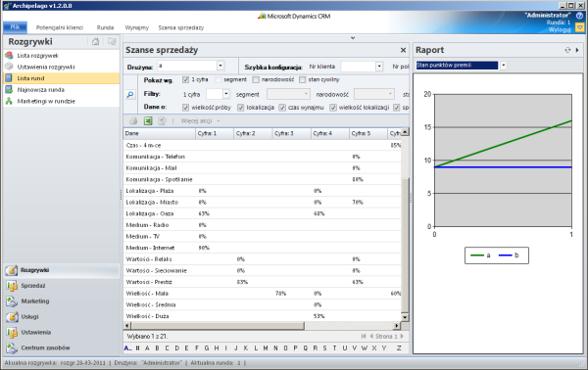Toggle czas wynajmu checkbox
Screen dimensions: 588x370
click(282, 108)
